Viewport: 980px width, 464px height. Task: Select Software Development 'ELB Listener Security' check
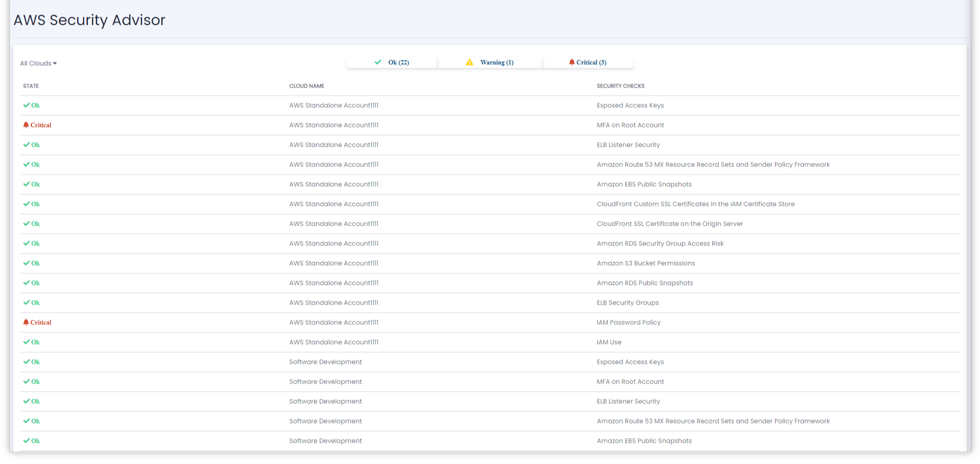pyautogui.click(x=628, y=401)
